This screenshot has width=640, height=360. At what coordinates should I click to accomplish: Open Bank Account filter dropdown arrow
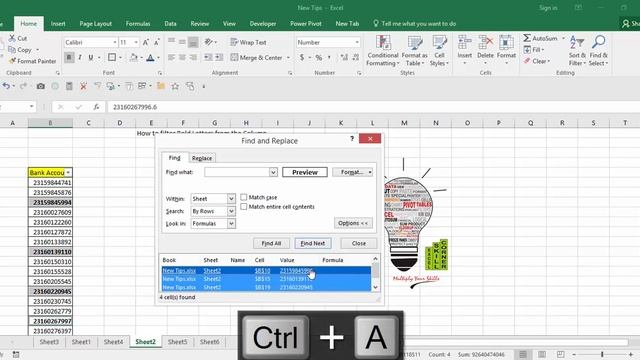coord(68,172)
